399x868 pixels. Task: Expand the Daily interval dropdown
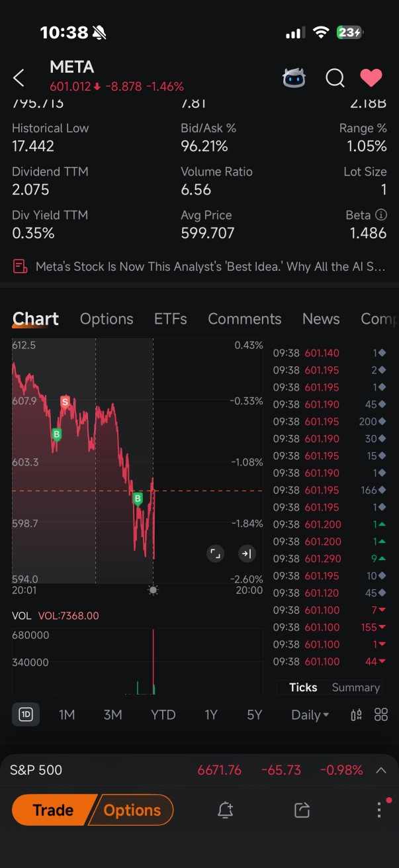tap(310, 714)
